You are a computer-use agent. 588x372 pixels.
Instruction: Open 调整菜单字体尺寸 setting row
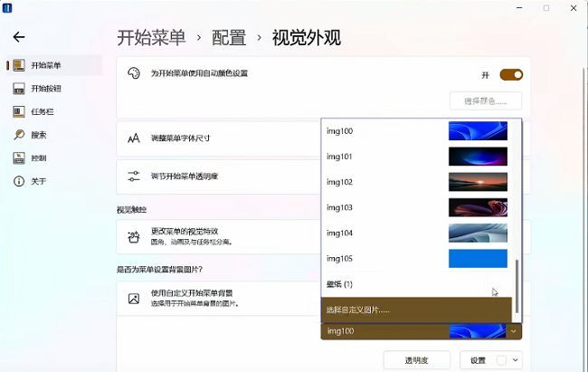218,138
